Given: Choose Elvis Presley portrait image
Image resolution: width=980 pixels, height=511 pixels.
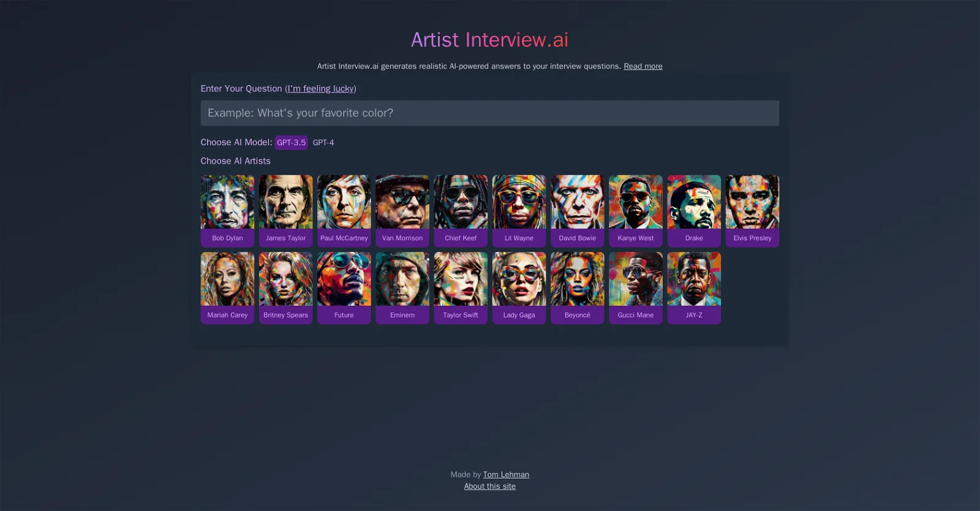Looking at the screenshot, I should tap(752, 202).
